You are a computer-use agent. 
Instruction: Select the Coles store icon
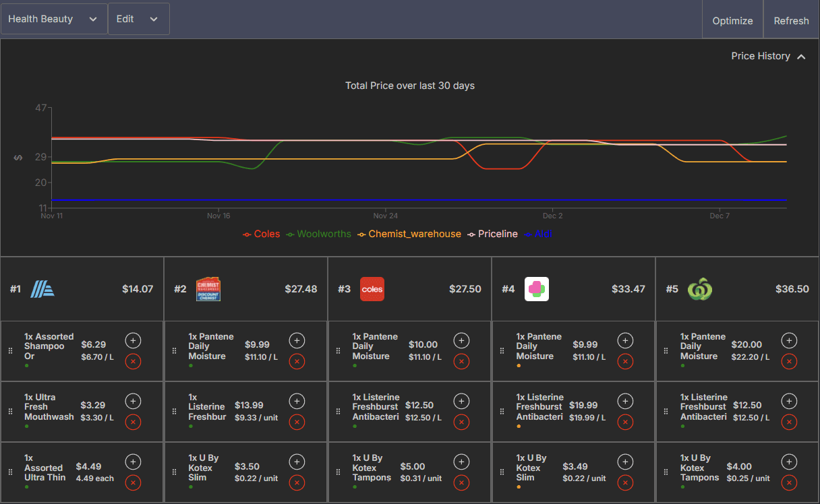pos(372,288)
